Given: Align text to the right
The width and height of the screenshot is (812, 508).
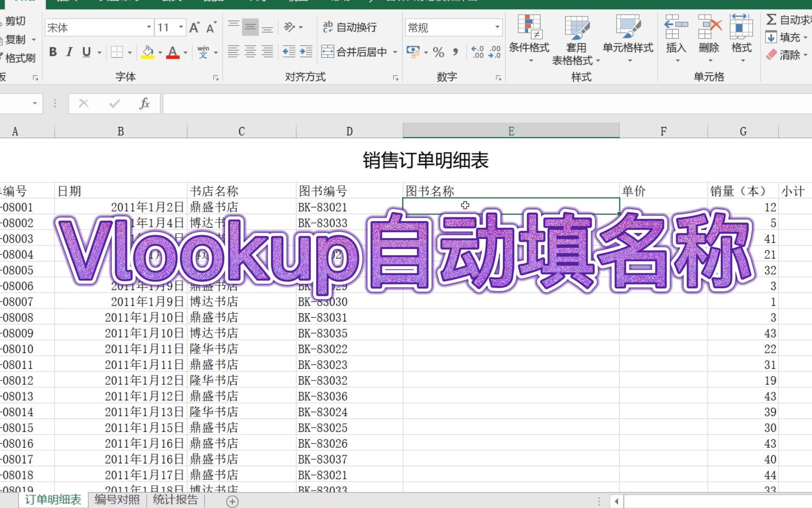Looking at the screenshot, I should coord(267,52).
